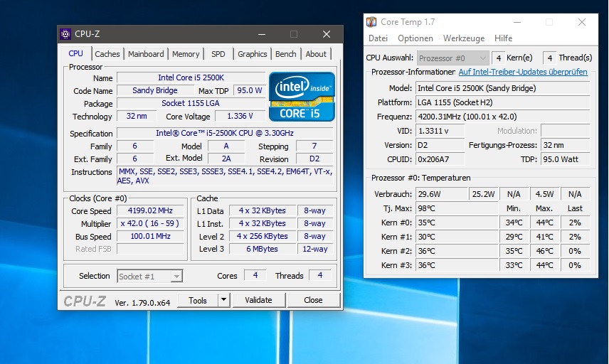Image resolution: width=609 pixels, height=364 pixels.
Task: Click the Validate button
Action: click(258, 300)
